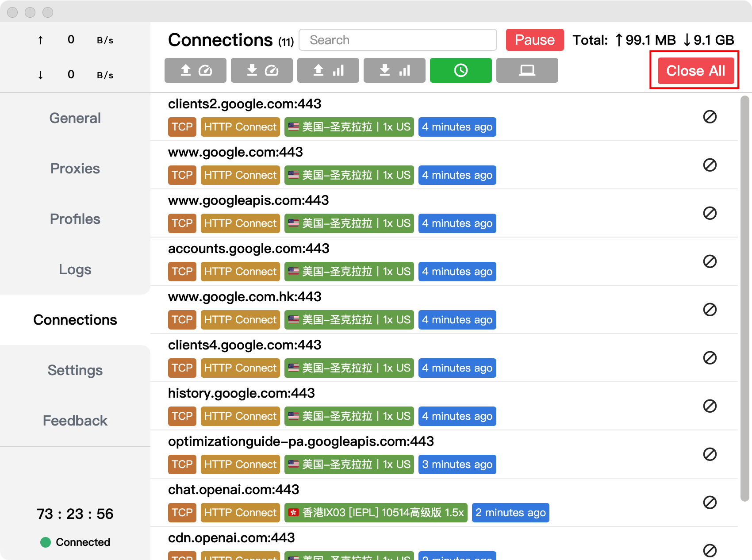Sort connections by total download traffic
Viewport: 752px width, 560px height.
click(x=394, y=70)
